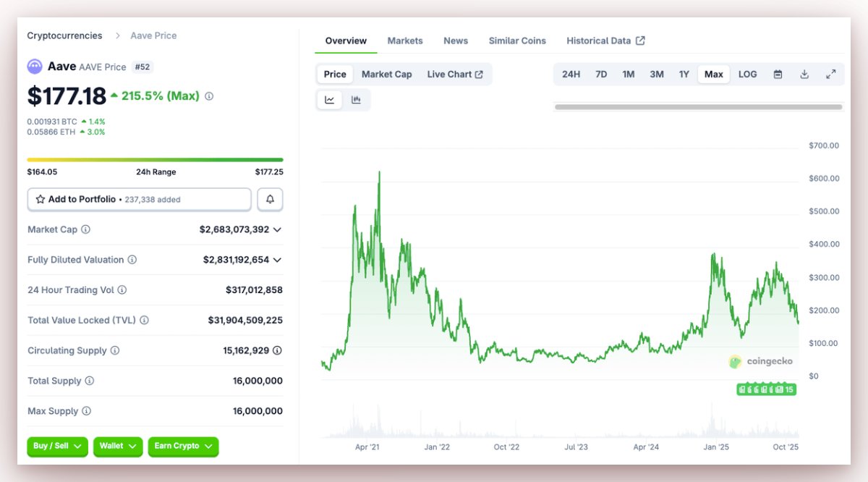Set chart range to 7D
Viewport: 868px width, 482px height.
(601, 74)
